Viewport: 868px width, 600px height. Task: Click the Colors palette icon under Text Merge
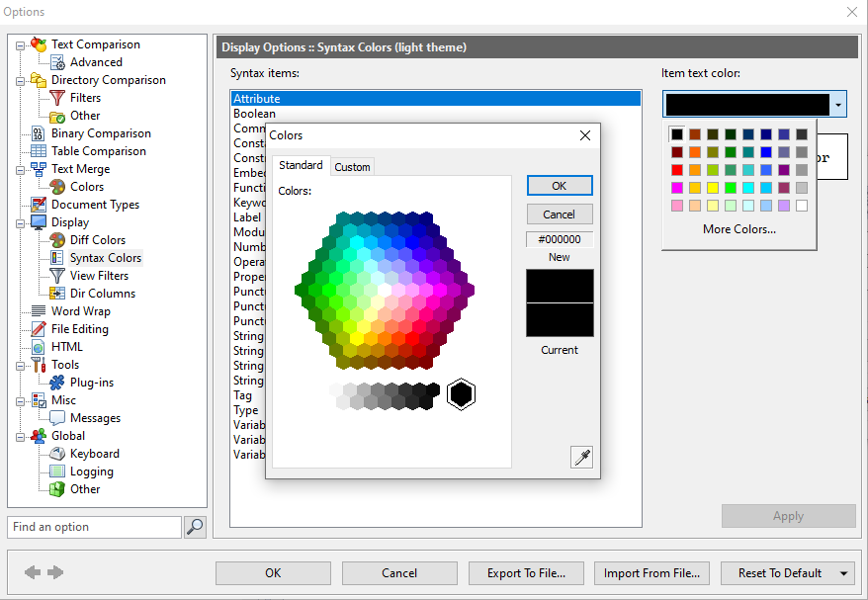coord(57,187)
